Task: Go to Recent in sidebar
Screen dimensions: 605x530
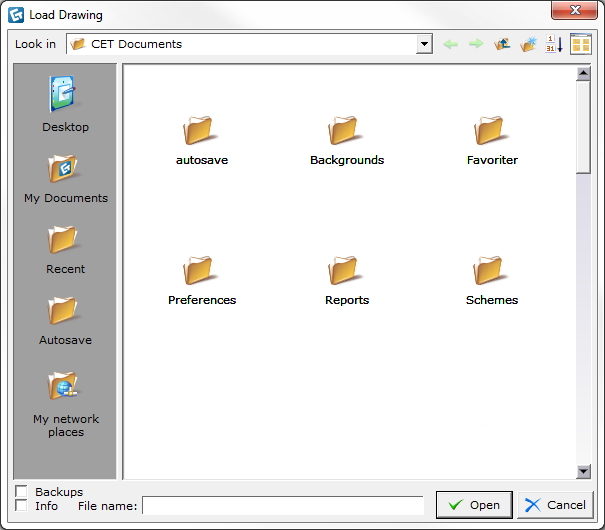Action: [x=65, y=250]
